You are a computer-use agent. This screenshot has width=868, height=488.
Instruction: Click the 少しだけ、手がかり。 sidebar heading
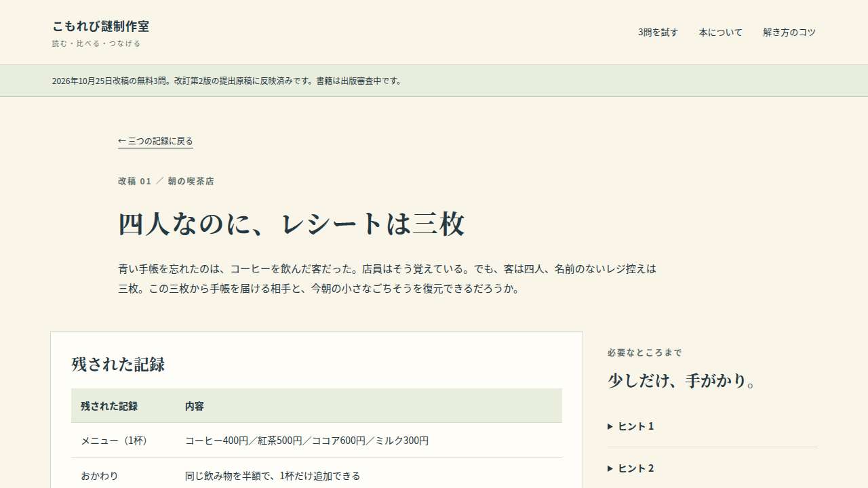click(682, 380)
